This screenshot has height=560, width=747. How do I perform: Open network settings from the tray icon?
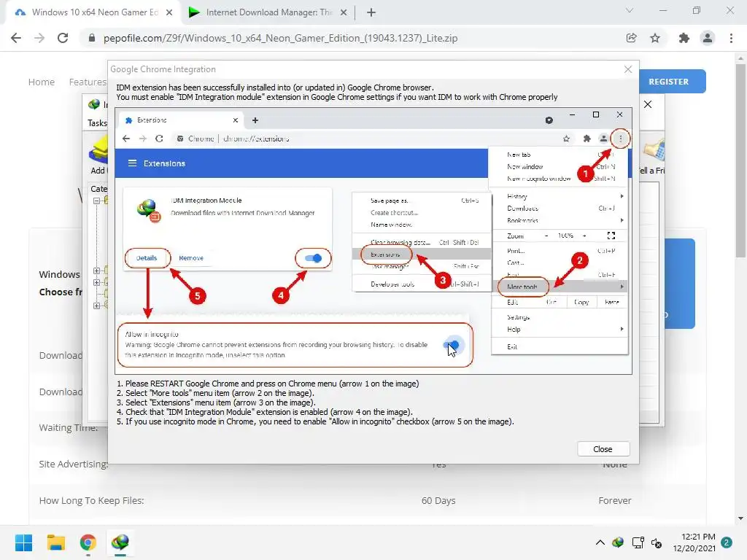pos(638,542)
